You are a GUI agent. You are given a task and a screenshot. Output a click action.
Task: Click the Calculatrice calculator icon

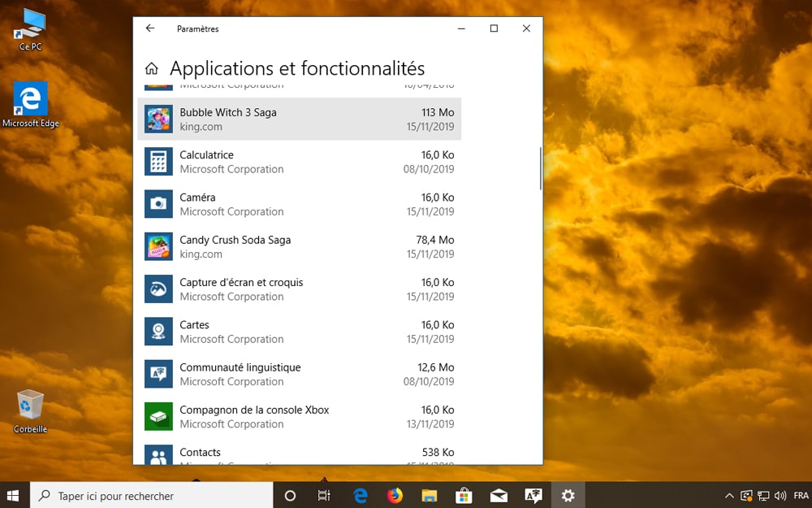[158, 161]
